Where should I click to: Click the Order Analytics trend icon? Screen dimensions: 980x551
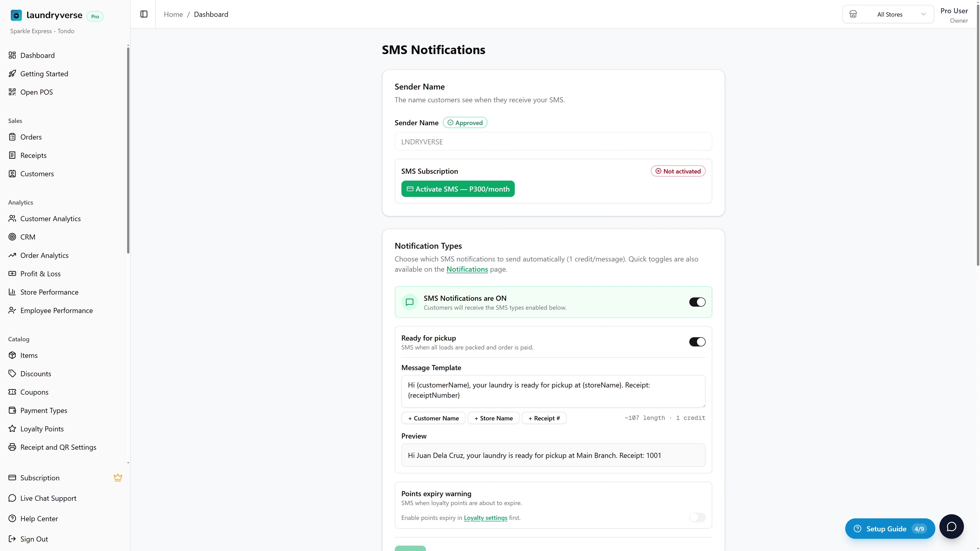tap(12, 255)
